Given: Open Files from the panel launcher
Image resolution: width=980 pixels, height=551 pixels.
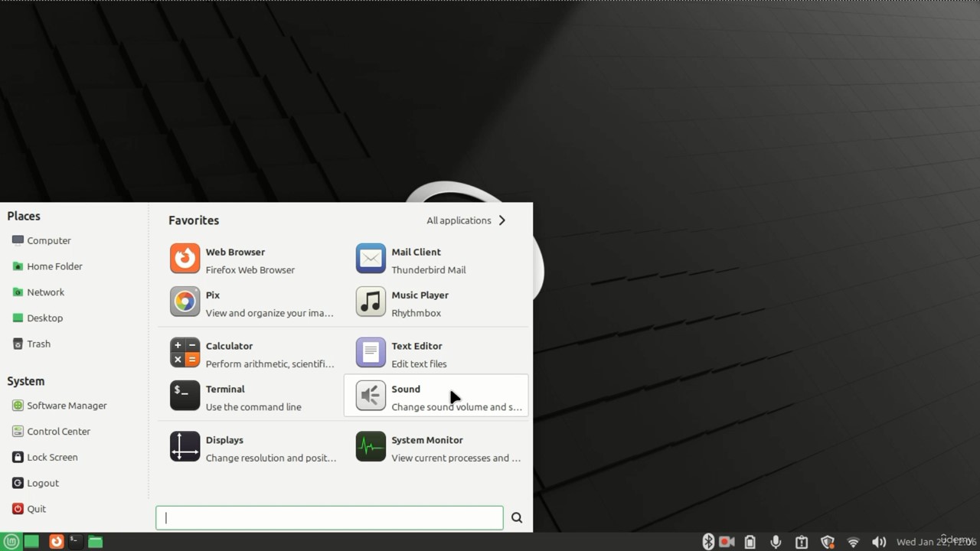Looking at the screenshot, I should (x=95, y=542).
